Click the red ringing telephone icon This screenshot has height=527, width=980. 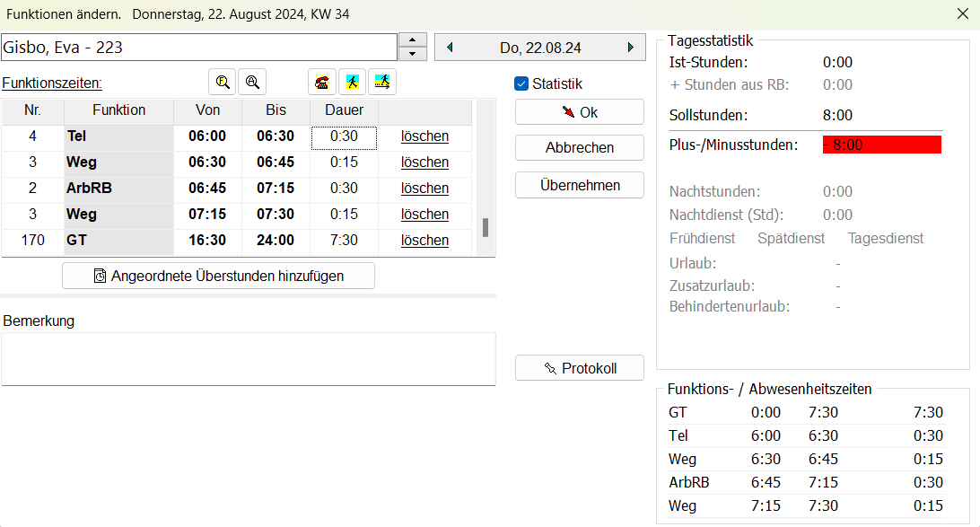322,82
